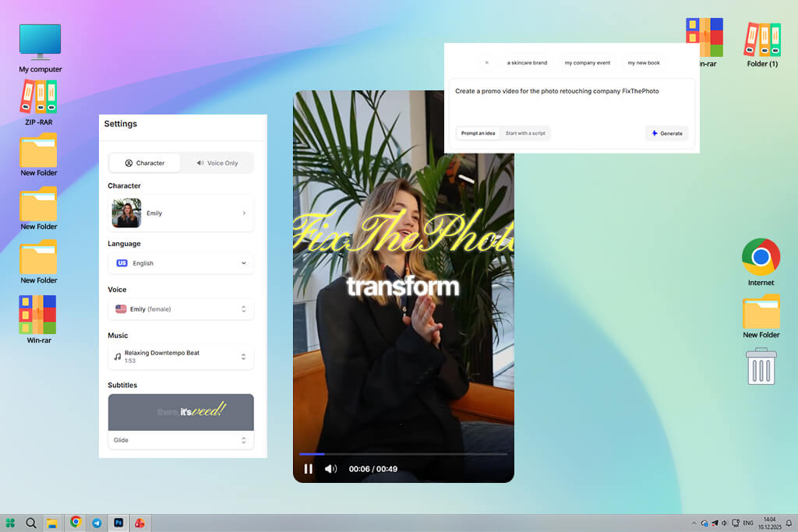798x532 pixels.
Task: Click the American flag icon in the Voice field
Action: 121,308
